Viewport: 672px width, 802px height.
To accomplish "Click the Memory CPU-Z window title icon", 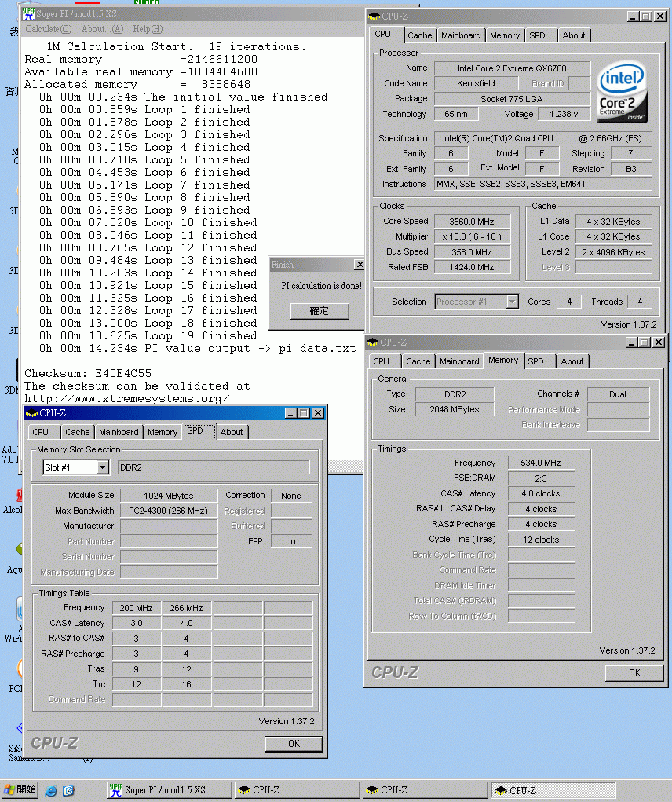I will (x=373, y=342).
